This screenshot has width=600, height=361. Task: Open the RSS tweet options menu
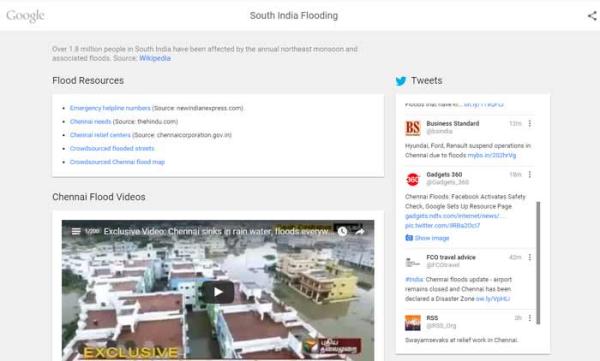pyautogui.click(x=530, y=318)
